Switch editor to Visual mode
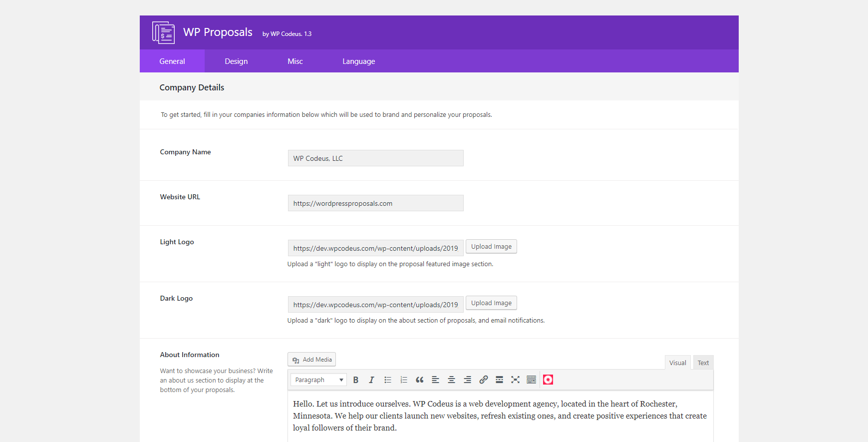This screenshot has height=442, width=868. point(678,363)
